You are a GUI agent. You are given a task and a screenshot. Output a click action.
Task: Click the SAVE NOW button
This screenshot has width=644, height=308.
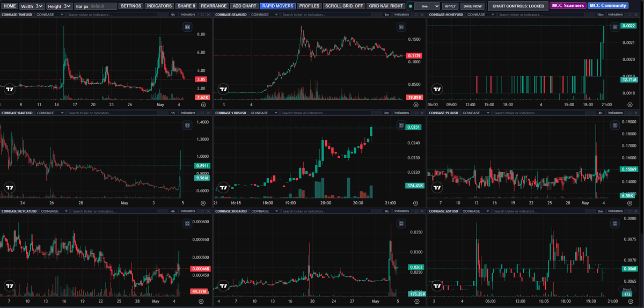coord(472,6)
